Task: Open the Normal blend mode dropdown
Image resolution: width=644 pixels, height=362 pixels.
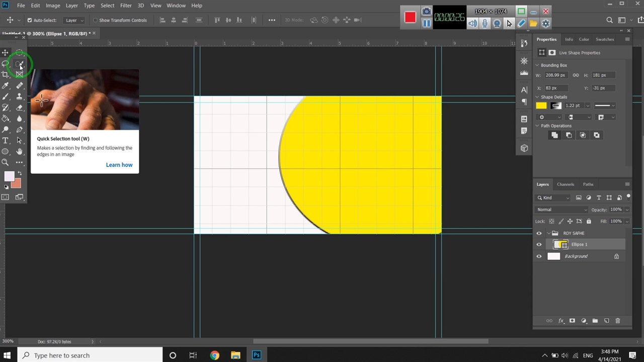Action: point(561,210)
